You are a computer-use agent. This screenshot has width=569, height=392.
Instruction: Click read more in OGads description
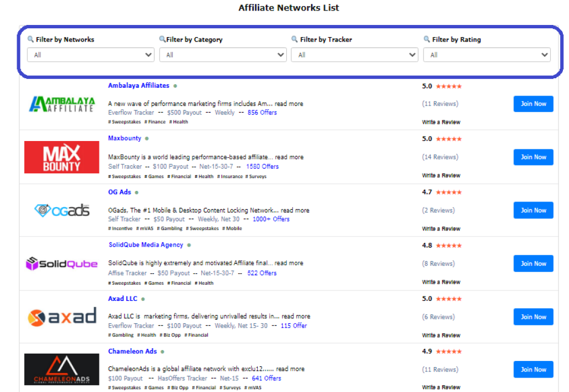(x=295, y=210)
